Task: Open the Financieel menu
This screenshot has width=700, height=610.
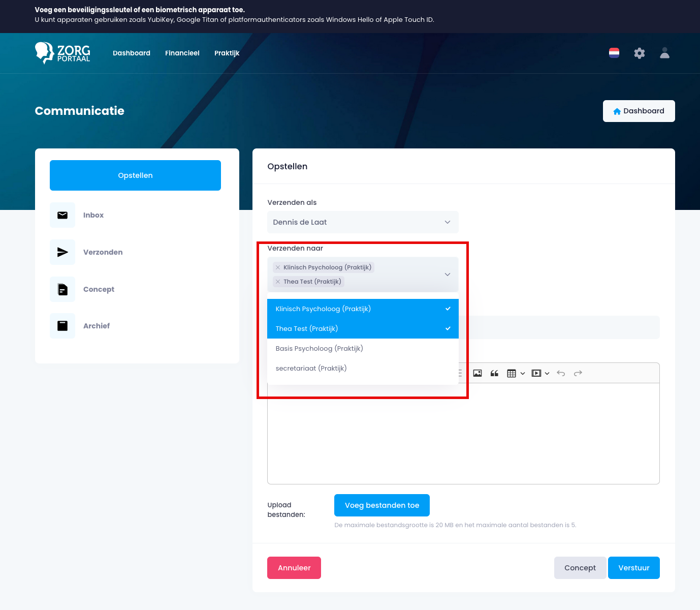Action: point(182,53)
